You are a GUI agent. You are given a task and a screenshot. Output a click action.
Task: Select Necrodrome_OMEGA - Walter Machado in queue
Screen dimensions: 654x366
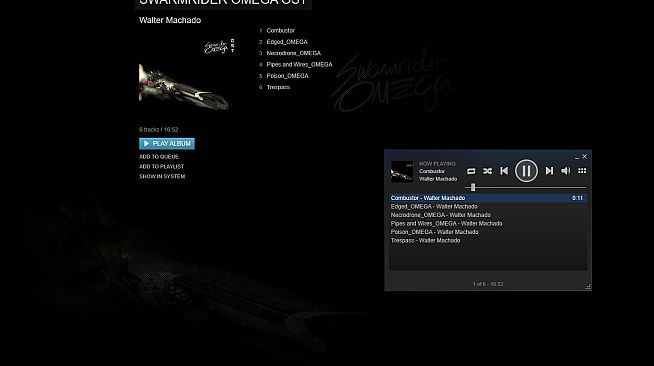(488, 215)
